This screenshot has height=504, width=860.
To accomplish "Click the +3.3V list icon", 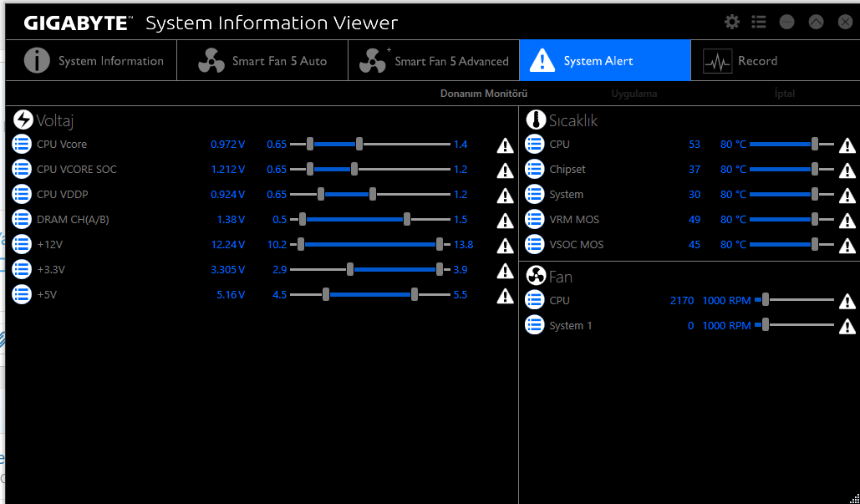I will pos(22,269).
